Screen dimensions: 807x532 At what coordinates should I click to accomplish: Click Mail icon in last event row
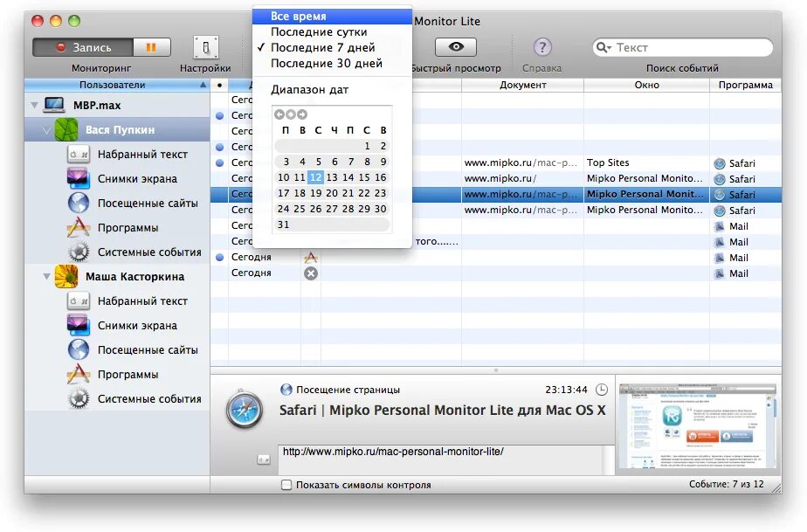(720, 273)
